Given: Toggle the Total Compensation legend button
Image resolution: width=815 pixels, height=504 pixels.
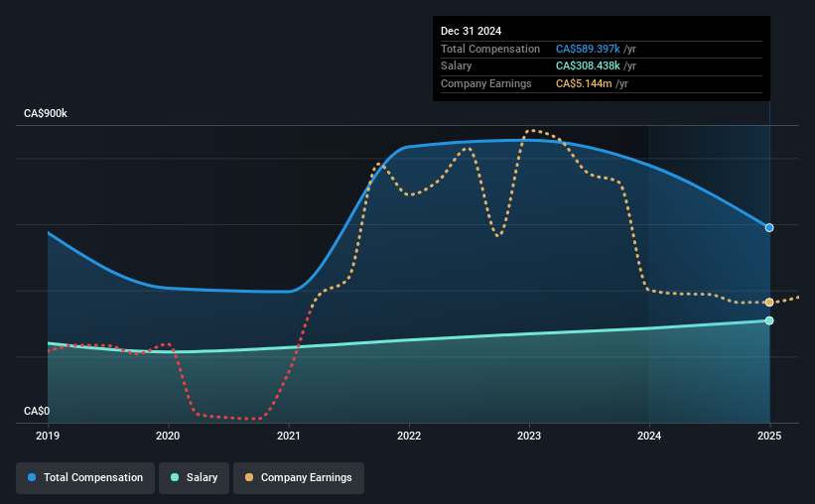Looking at the screenshot, I should (85, 478).
